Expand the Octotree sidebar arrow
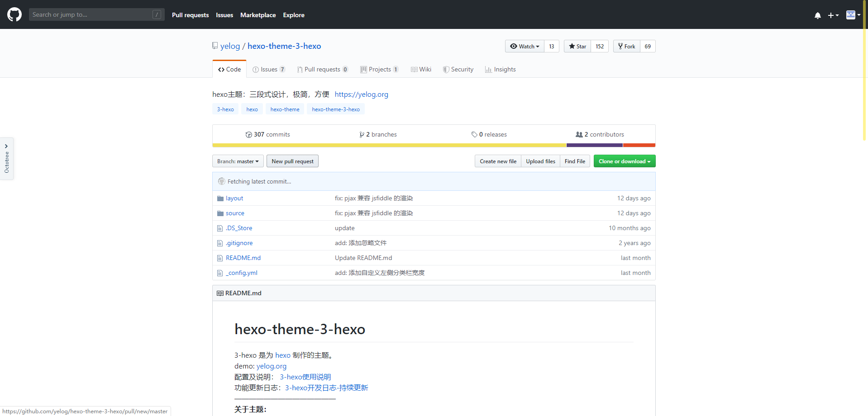 [6, 146]
